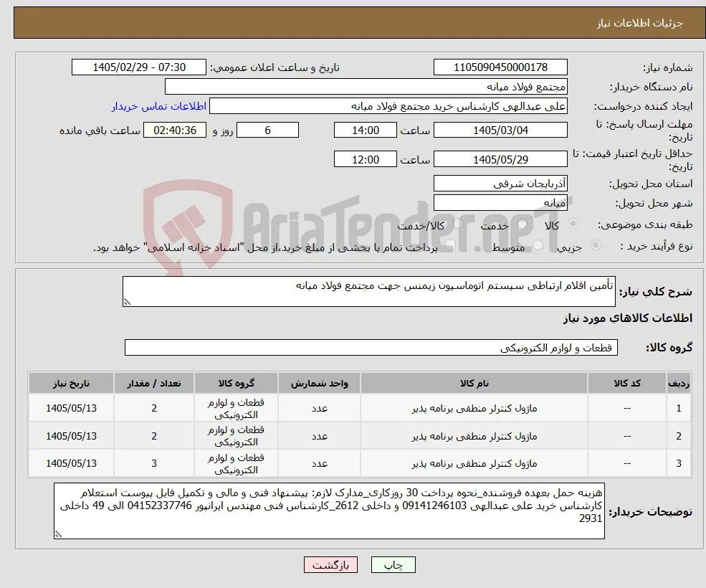
Task: Click the item name in row 3
Action: click(474, 463)
